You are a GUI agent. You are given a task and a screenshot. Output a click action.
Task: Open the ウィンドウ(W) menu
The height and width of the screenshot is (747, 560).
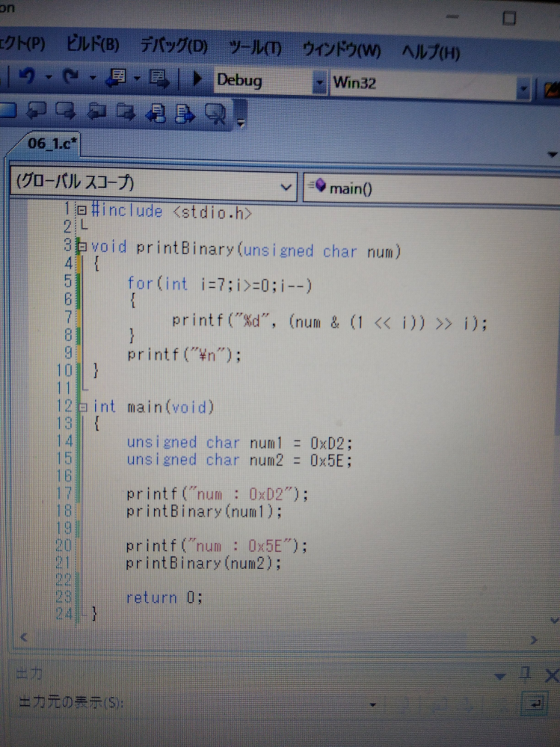pyautogui.click(x=342, y=49)
